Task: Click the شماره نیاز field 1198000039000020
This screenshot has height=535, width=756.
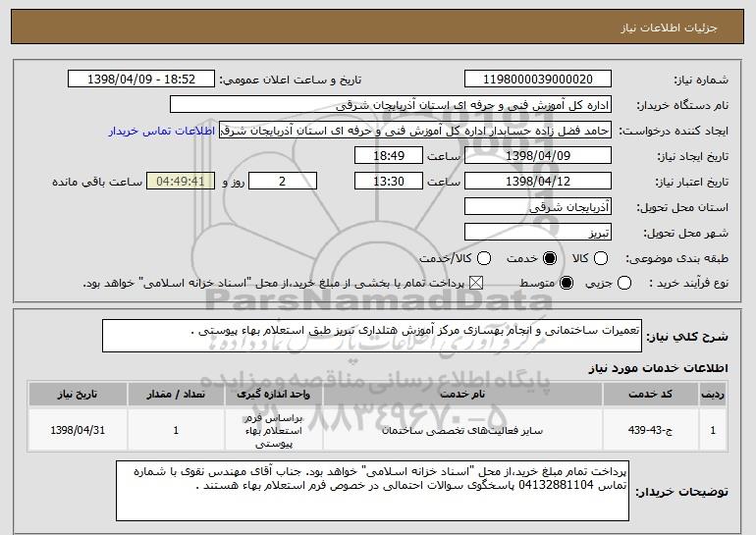Action: 538,80
